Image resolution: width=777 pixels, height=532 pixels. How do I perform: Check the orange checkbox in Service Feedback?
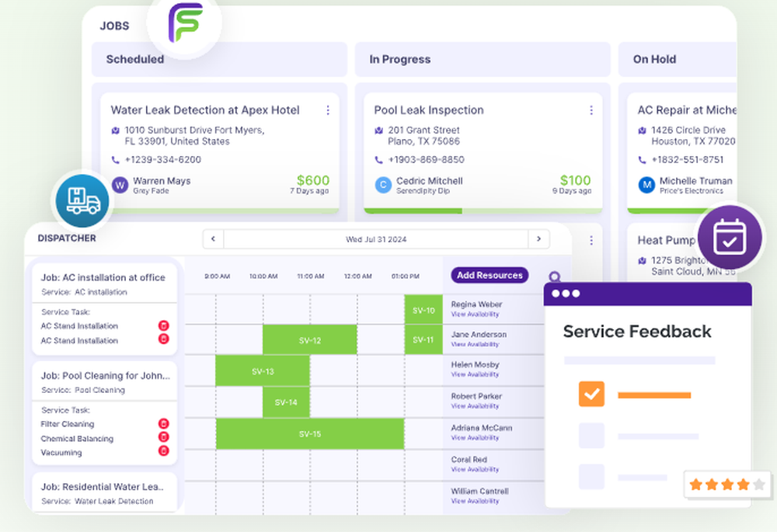click(591, 395)
